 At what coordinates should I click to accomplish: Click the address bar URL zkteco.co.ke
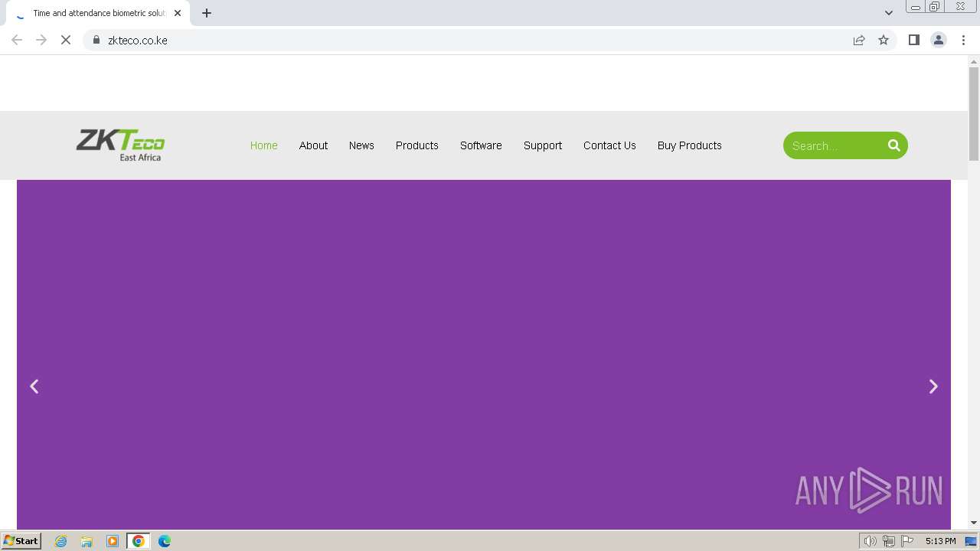point(138,40)
